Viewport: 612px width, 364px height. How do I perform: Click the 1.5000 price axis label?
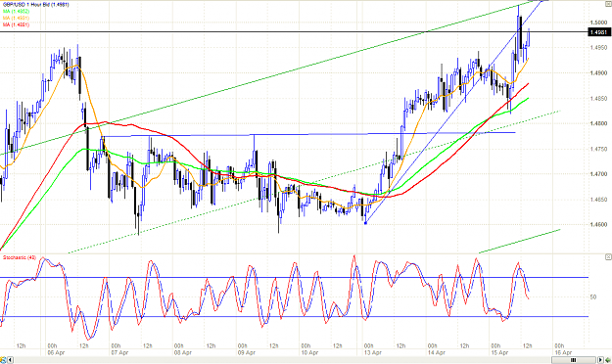point(598,23)
